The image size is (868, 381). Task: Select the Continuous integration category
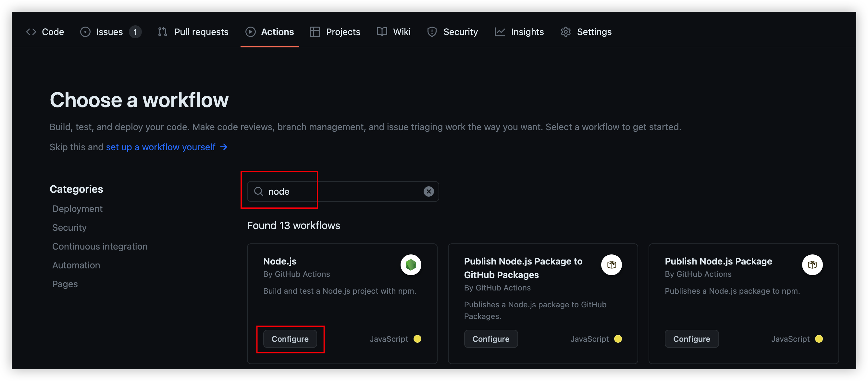[x=100, y=246]
